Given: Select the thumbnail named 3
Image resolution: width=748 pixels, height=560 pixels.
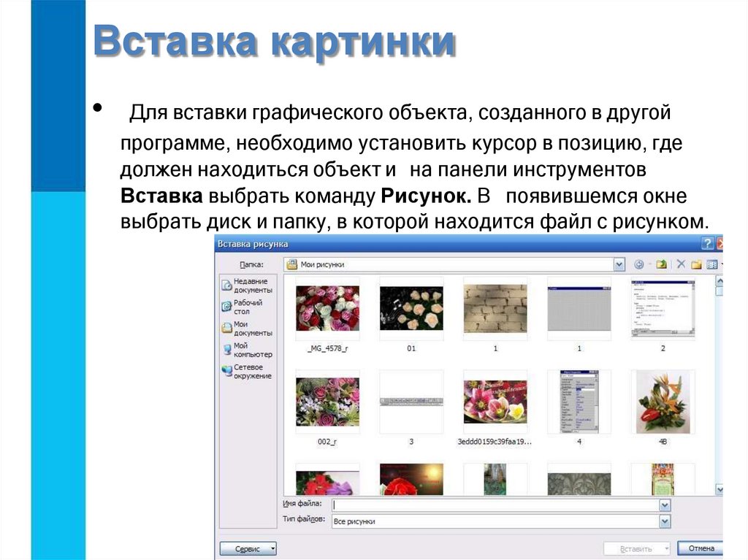Looking at the screenshot, I should (411, 402).
